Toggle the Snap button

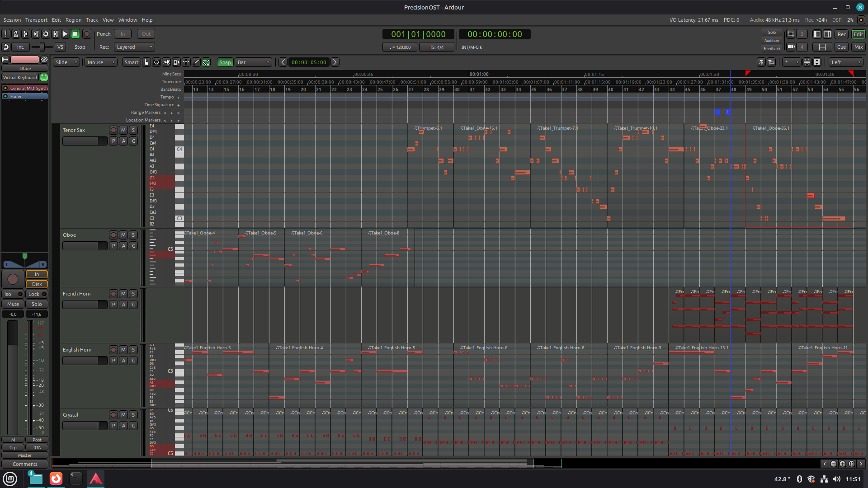click(225, 62)
